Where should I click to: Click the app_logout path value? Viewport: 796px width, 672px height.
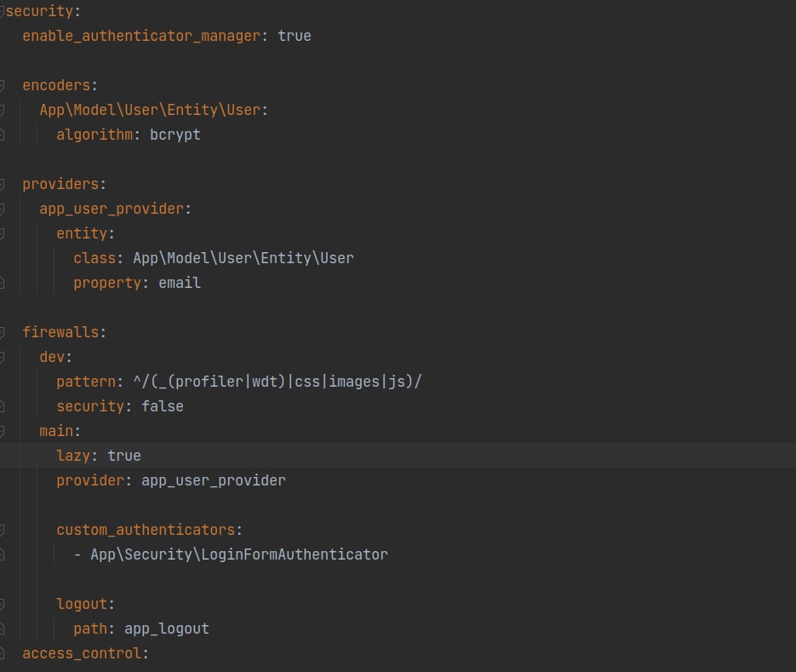coord(167,629)
